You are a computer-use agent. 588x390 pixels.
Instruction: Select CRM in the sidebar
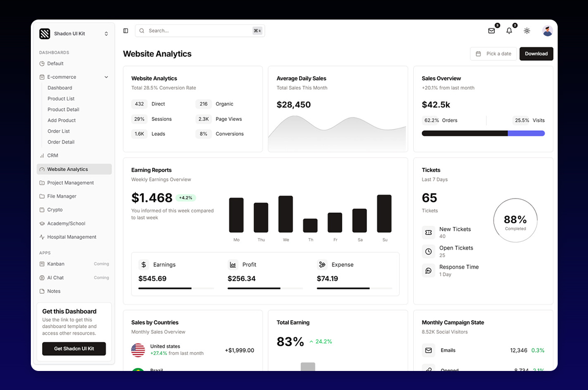click(74, 155)
